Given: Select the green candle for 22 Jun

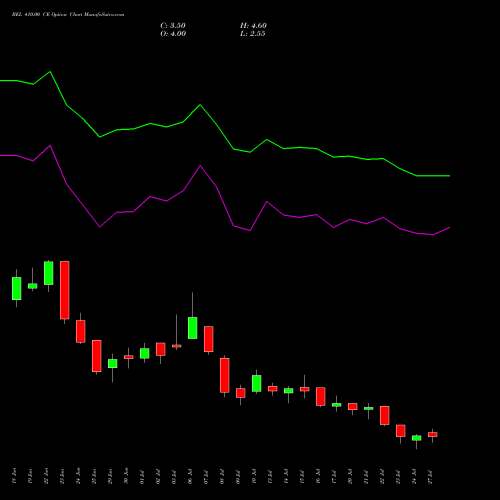Looking at the screenshot, I should click(49, 273).
